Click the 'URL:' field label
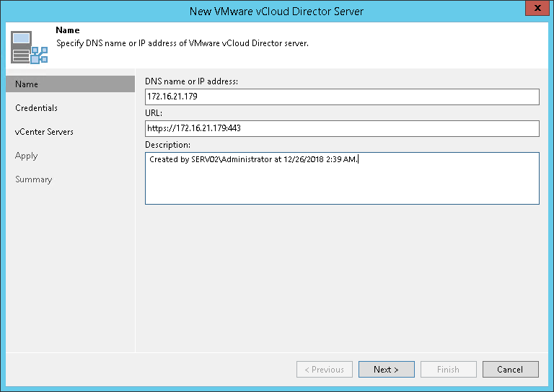The width and height of the screenshot is (554, 392). pyautogui.click(x=154, y=113)
